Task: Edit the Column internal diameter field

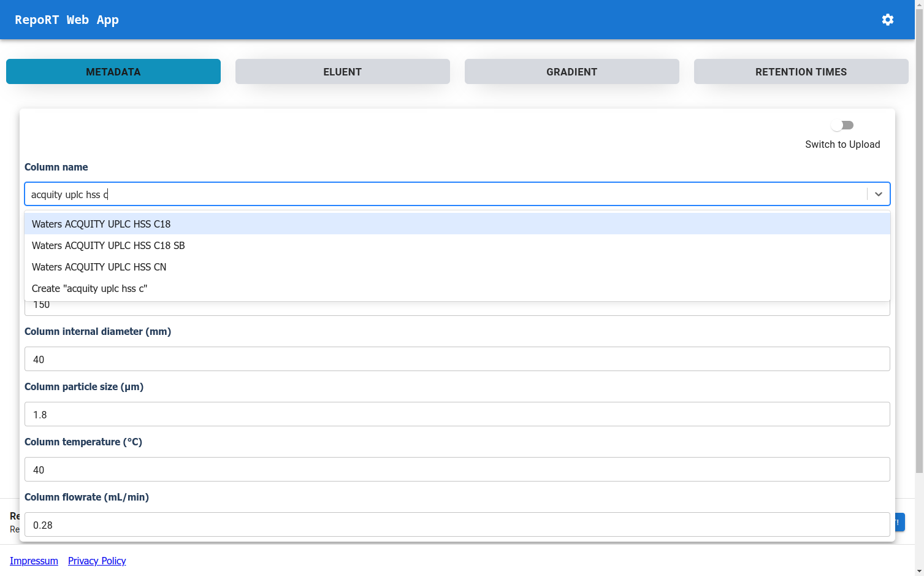Action: point(457,359)
